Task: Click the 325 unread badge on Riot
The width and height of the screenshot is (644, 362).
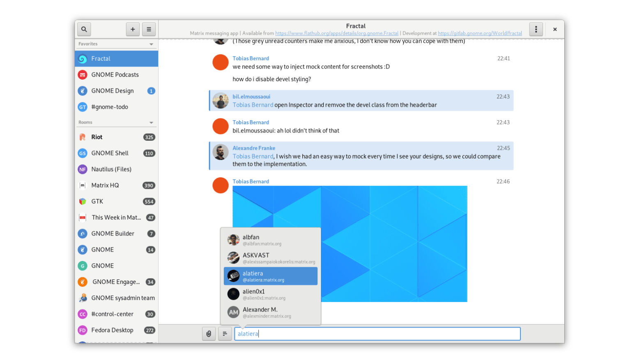Action: [149, 137]
